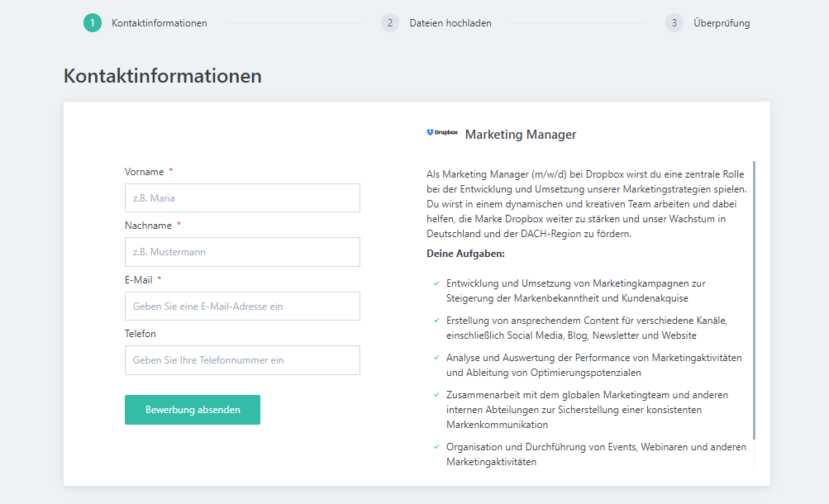Click checkmark beside Zusammenarbeit item
Image resolution: width=829 pixels, height=504 pixels.
click(x=436, y=395)
